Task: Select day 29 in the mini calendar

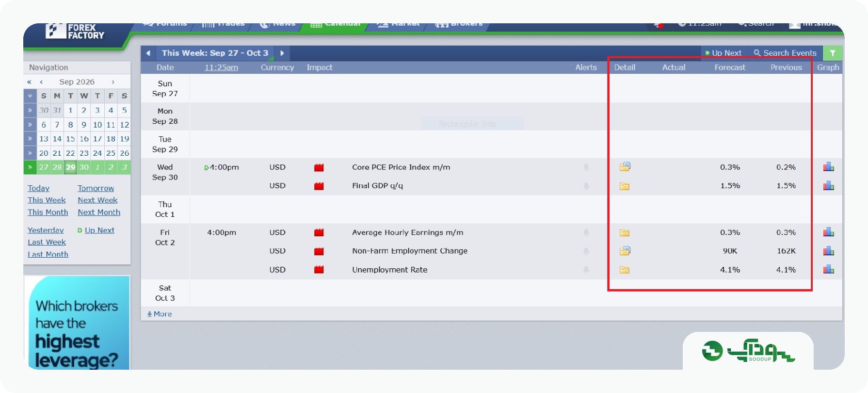Action: (x=71, y=167)
